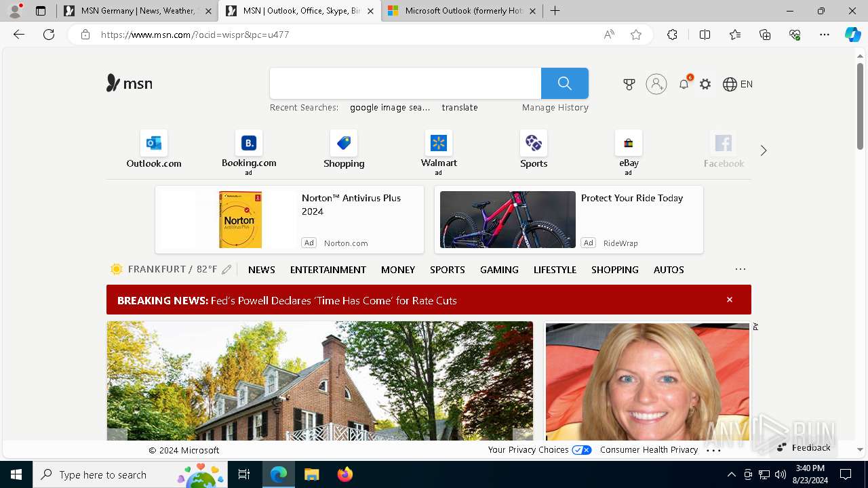Click inside the MSN search box

(406, 83)
